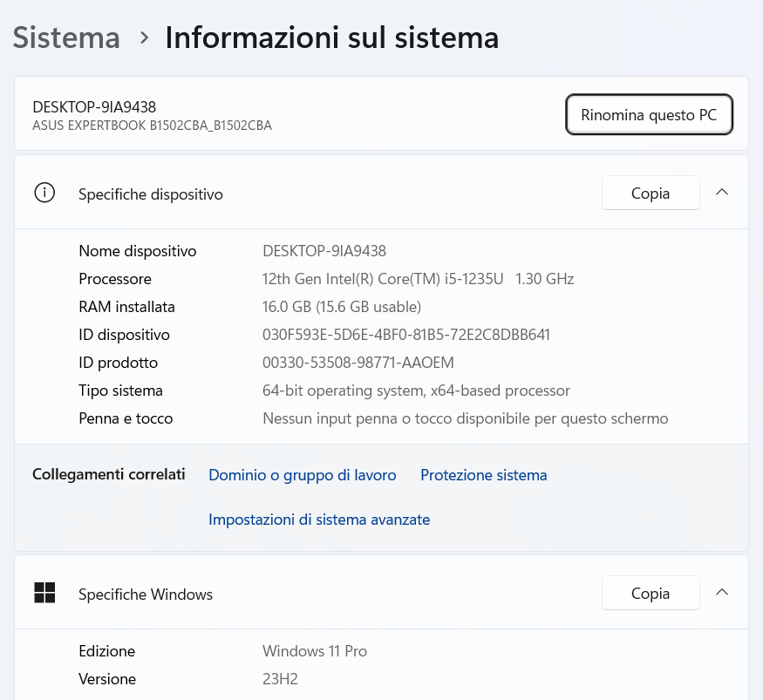Image resolution: width=763 pixels, height=700 pixels.
Task: Click the ID dispositivo label
Action: click(124, 335)
